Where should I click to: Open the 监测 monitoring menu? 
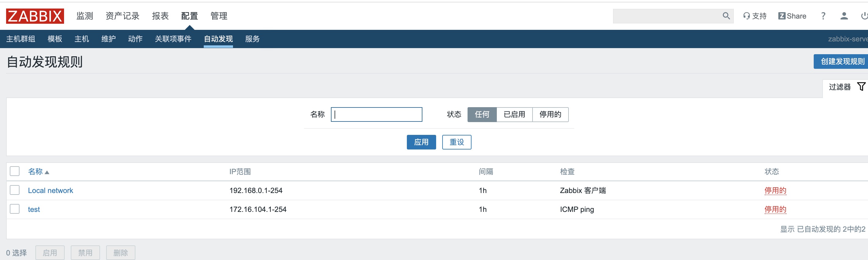pyautogui.click(x=84, y=16)
